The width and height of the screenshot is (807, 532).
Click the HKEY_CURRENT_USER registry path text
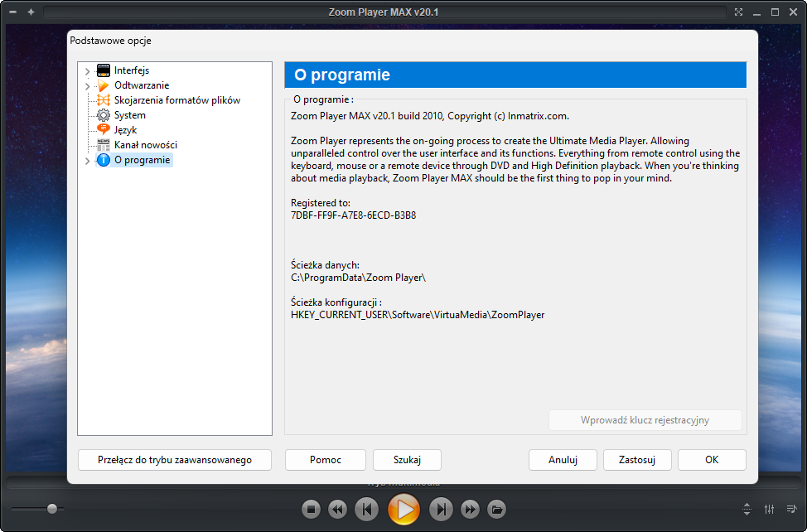tap(418, 315)
